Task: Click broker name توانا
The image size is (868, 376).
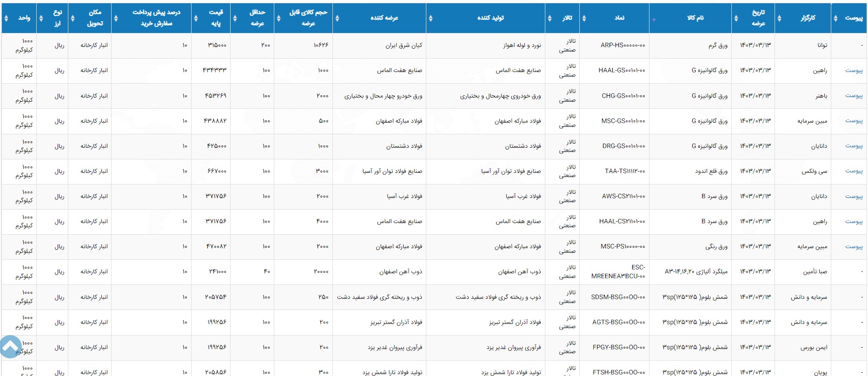Action: click(x=822, y=46)
